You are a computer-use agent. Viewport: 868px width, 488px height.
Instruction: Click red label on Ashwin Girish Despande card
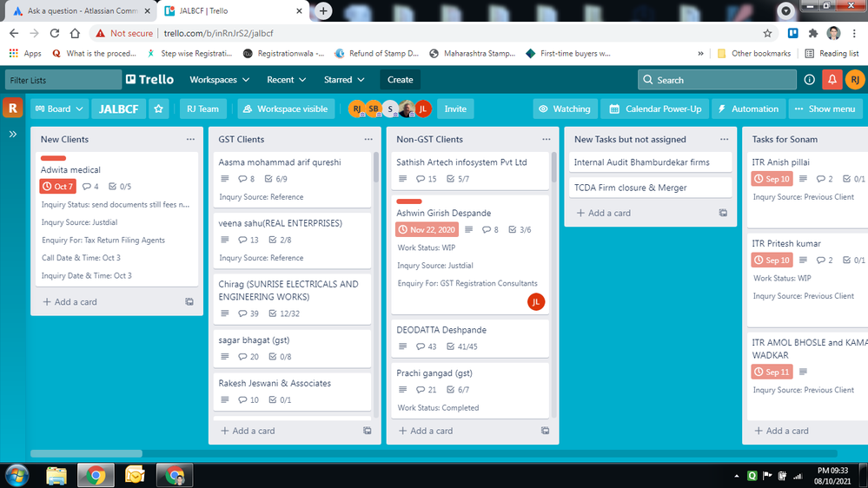(x=409, y=201)
